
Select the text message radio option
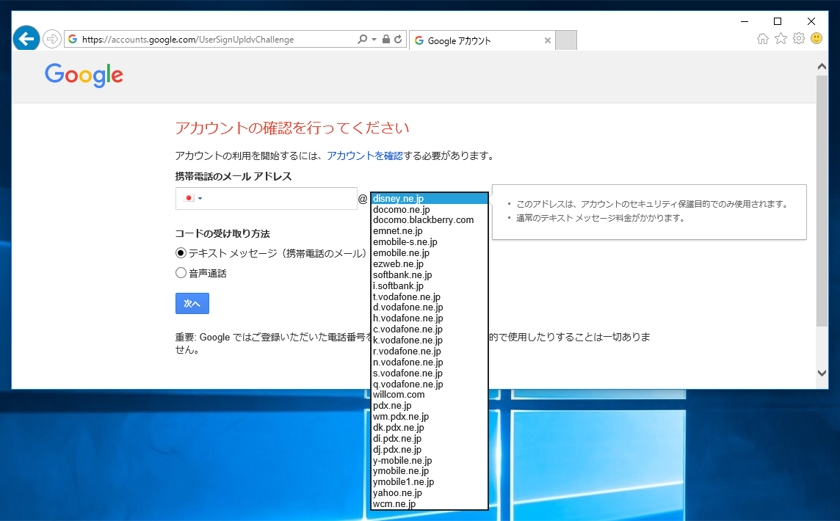click(181, 253)
